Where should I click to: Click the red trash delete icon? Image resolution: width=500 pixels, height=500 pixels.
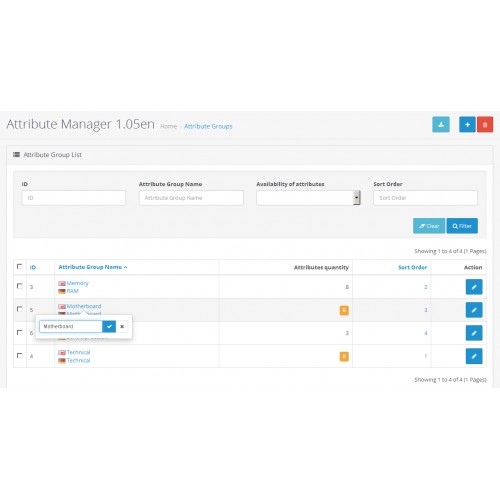click(485, 124)
